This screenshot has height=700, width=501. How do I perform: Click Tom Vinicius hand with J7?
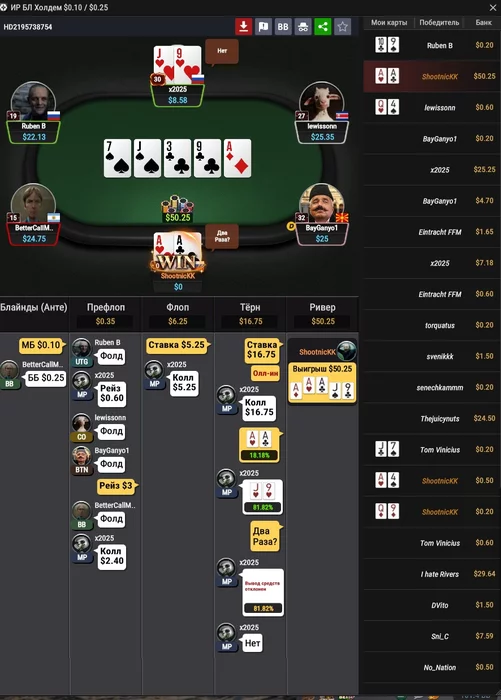click(432, 450)
